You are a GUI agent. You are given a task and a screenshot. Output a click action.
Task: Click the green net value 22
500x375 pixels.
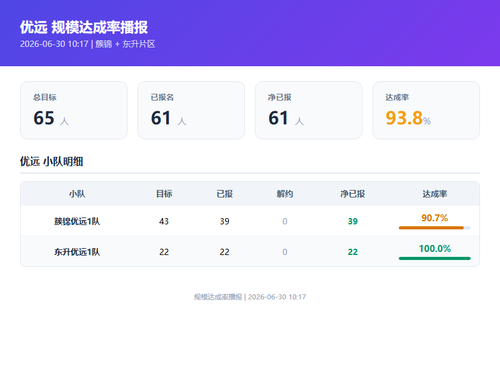(353, 252)
